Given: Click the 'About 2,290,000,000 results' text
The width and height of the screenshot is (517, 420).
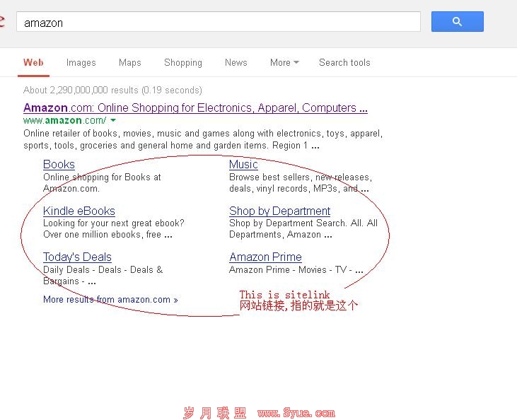Looking at the screenshot, I should 81,90.
